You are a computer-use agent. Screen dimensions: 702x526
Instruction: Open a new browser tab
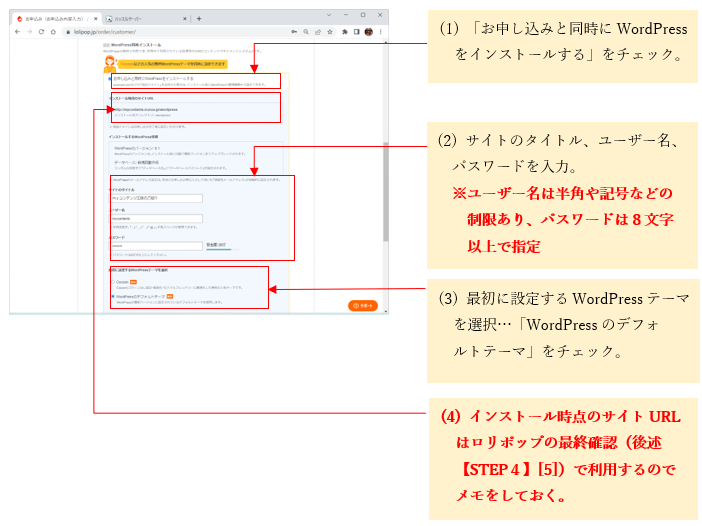click(199, 18)
